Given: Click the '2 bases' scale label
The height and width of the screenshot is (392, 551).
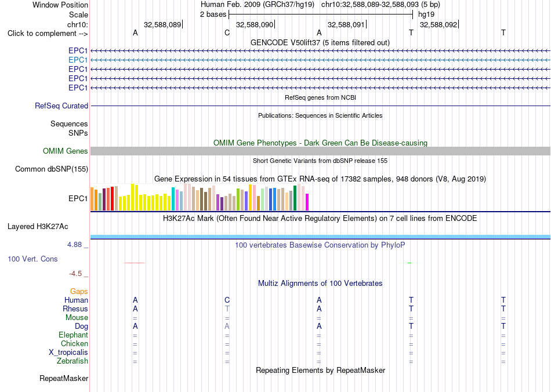Looking at the screenshot, I should tap(213, 14).
